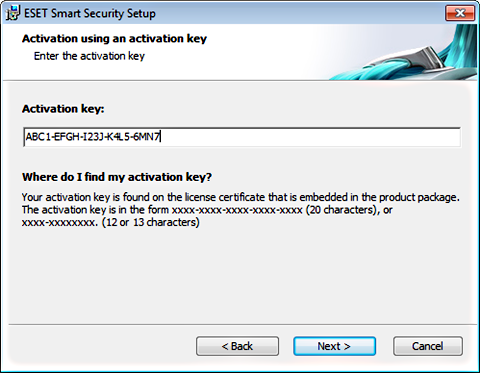The width and height of the screenshot is (480, 373).
Task: Click the xxxx-xxxx-xxxx-xxxx-xxxx format example
Action: coord(237,210)
